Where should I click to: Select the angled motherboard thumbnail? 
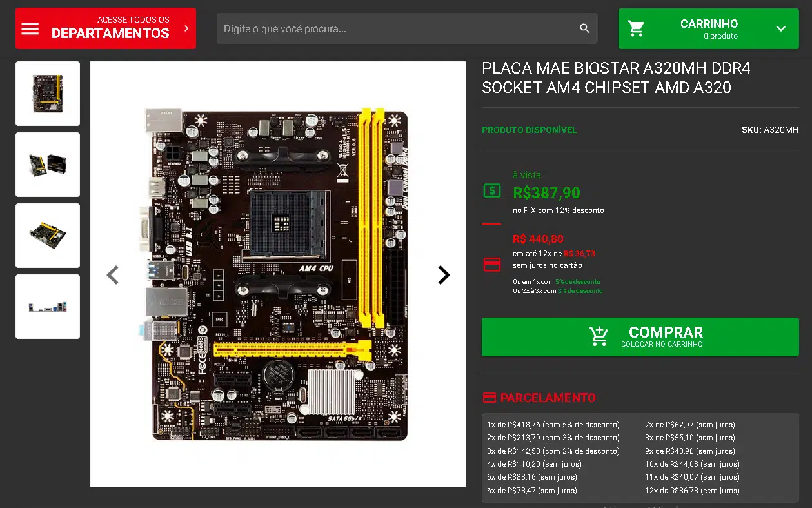(48, 236)
